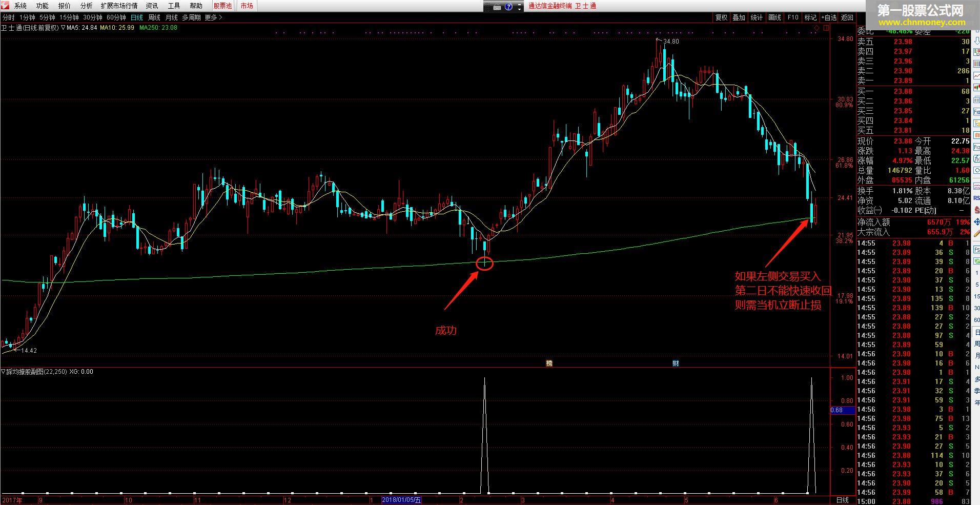Screen dimensions: 980x505
Task: Open the on-screen keyboard icon in title bar
Action: (x=497, y=7)
